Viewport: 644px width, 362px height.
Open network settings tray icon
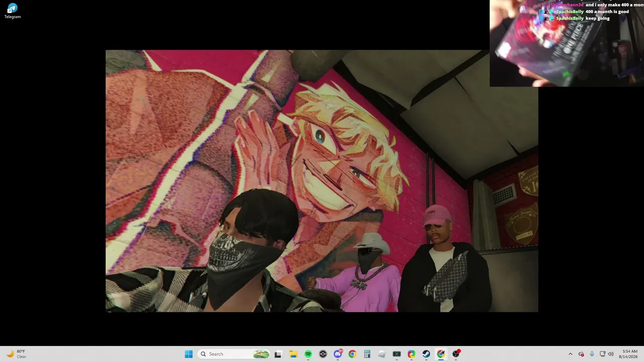(602, 354)
